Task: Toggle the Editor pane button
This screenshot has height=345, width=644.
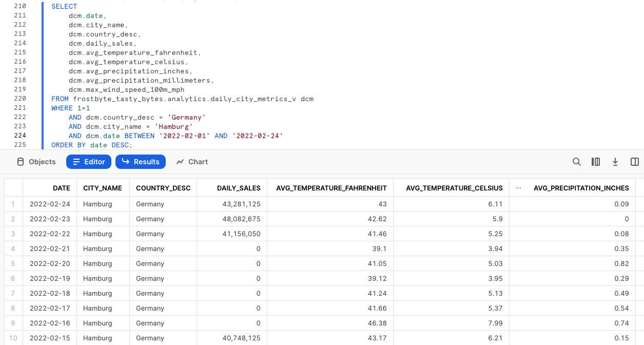Action: 89,162
